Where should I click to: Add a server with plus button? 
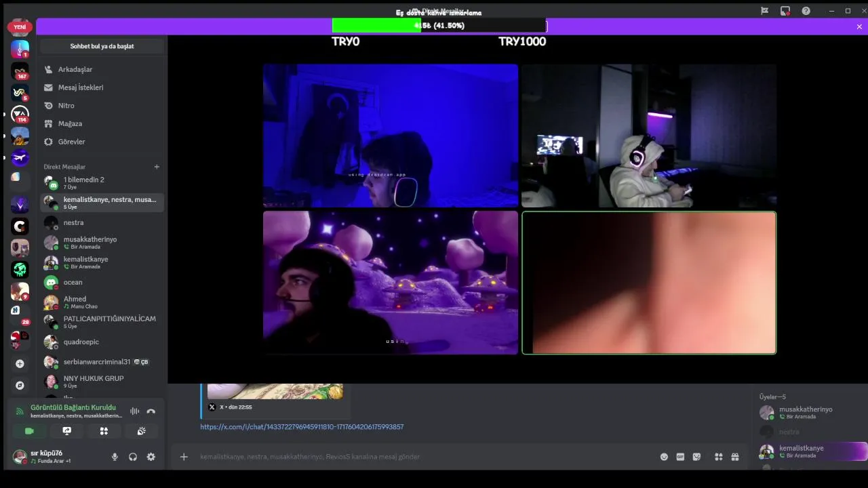[20, 364]
